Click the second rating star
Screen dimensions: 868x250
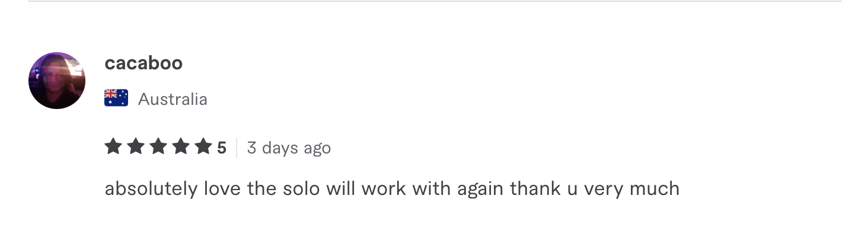pyautogui.click(x=136, y=146)
